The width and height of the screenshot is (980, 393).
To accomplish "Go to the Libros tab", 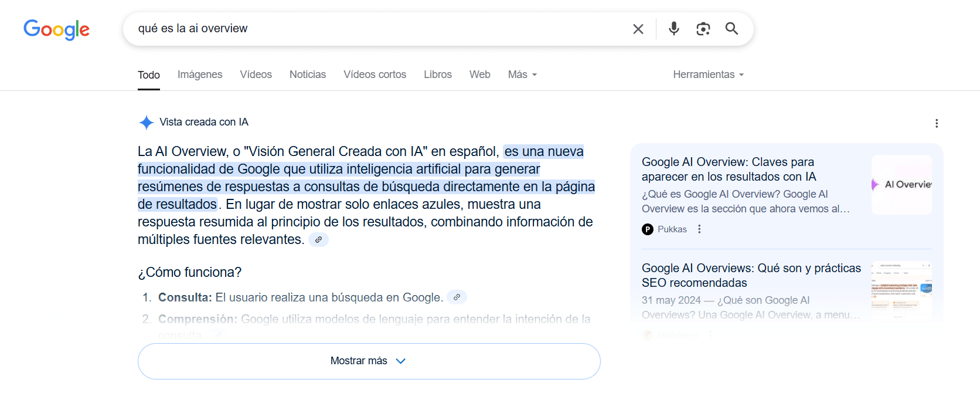I will point(438,74).
